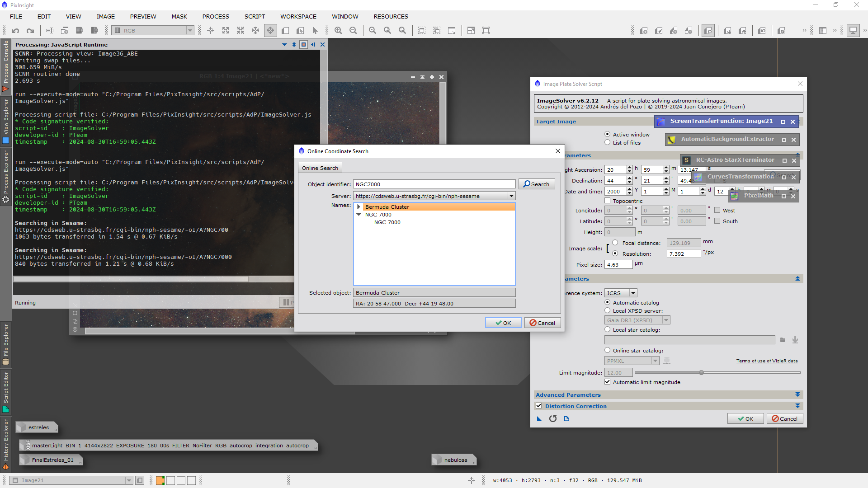Enable the Topocentric checkbox
This screenshot has width=868, height=488.
(x=608, y=201)
